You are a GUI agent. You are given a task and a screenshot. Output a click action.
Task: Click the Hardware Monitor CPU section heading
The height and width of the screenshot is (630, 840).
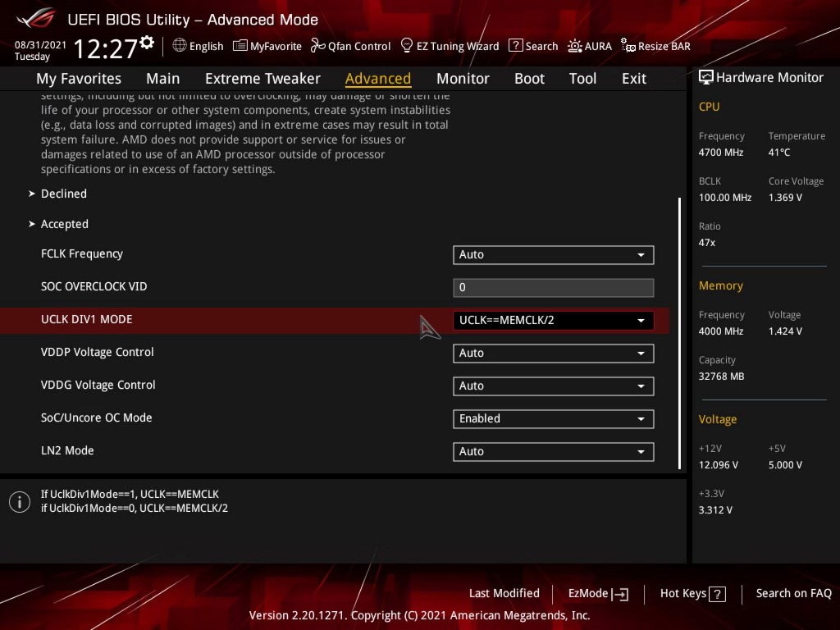[x=709, y=107]
